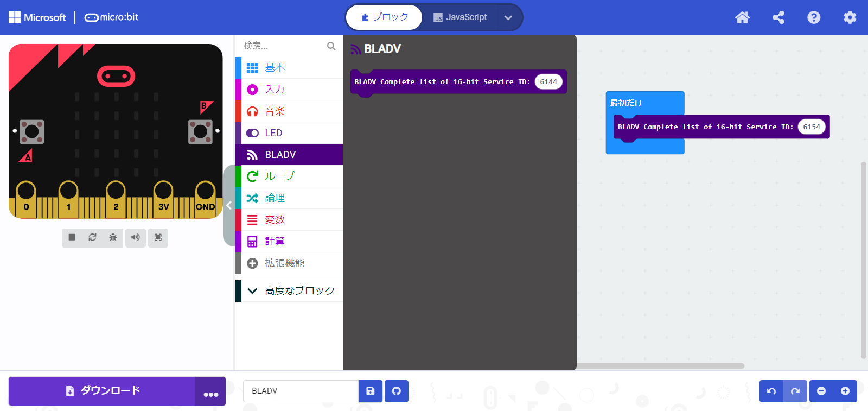Open the Home page icon
Image resolution: width=868 pixels, height=411 pixels.
pos(742,17)
